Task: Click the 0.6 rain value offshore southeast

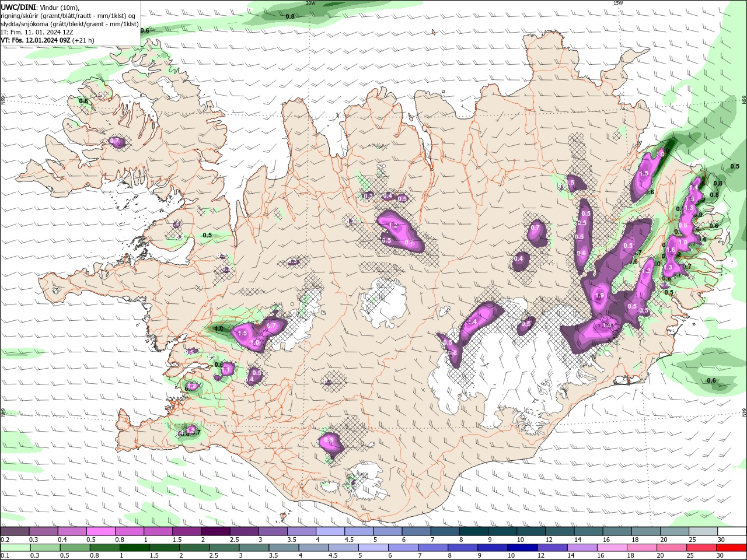Action: click(711, 380)
